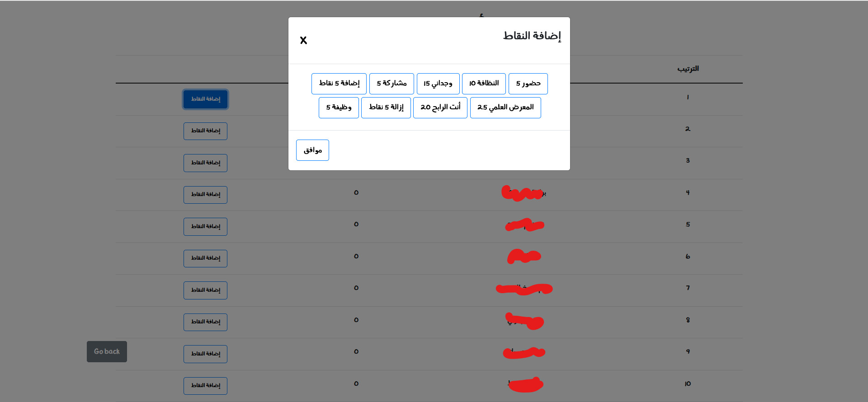The height and width of the screenshot is (402, 868).
Task: Open add points for the last rank 10 student
Action: click(x=205, y=386)
